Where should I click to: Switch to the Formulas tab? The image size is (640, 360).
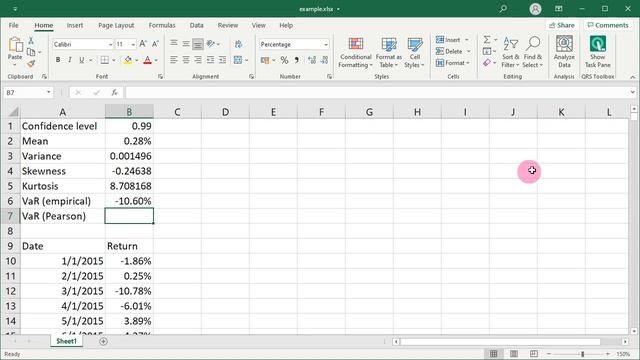(x=162, y=25)
